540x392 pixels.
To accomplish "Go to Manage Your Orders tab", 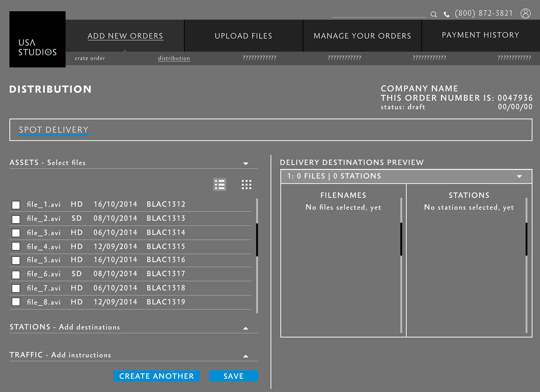I will [x=362, y=36].
